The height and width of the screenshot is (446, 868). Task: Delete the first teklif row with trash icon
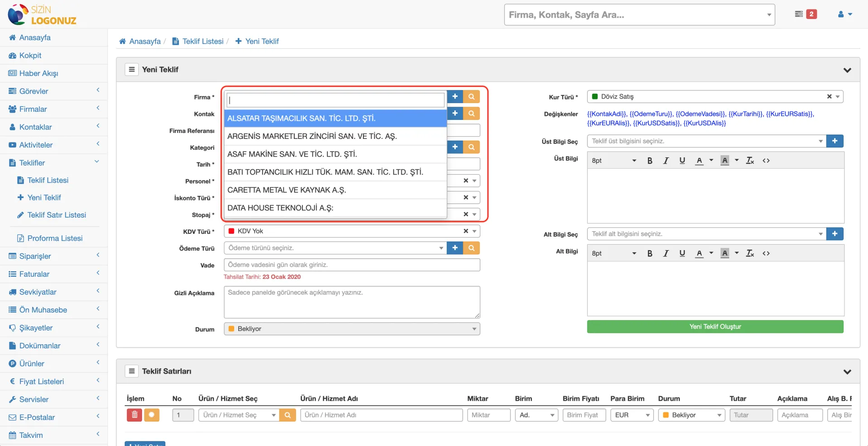click(134, 415)
